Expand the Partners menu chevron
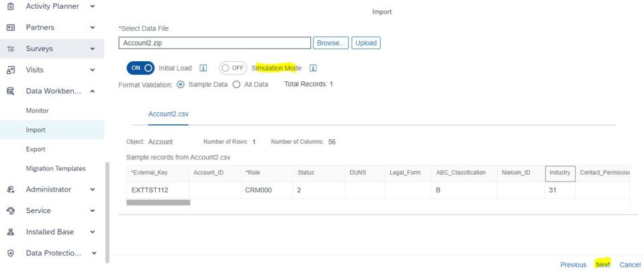This screenshot has width=644, height=271. tap(92, 28)
